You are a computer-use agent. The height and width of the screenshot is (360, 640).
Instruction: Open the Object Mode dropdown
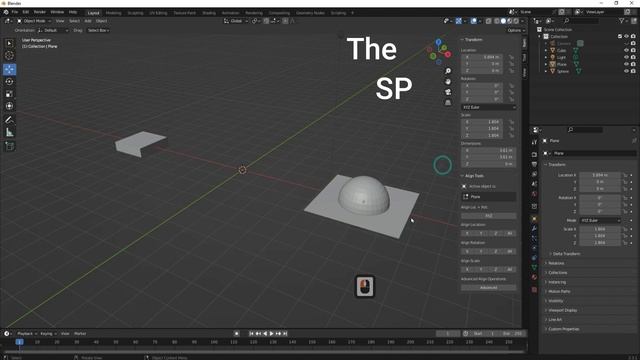(34, 21)
